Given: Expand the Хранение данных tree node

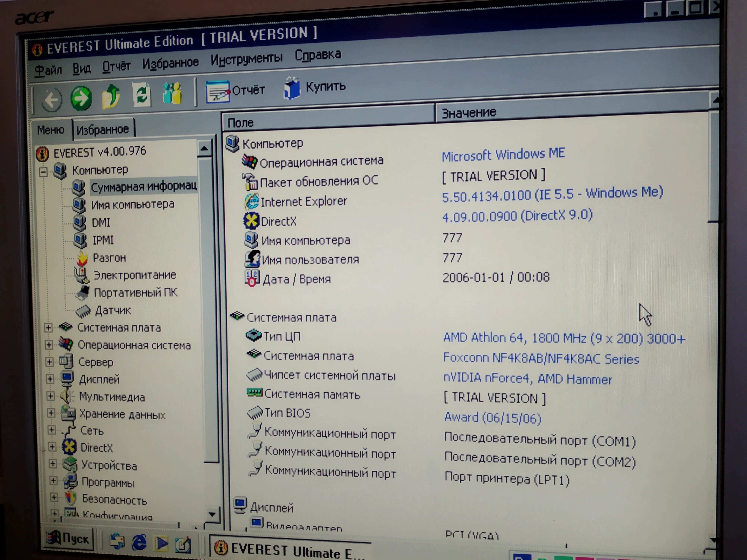Looking at the screenshot, I should (x=51, y=413).
